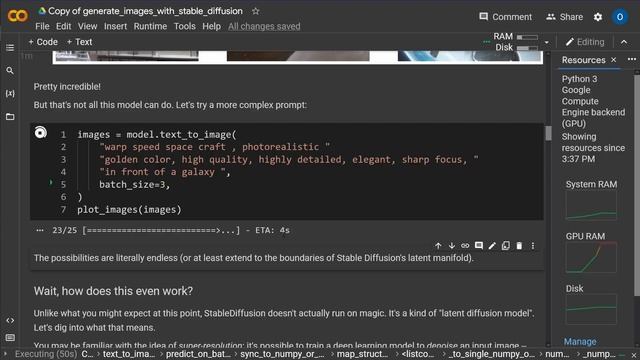Move cell up with the up arrow
The width and height of the screenshot is (640, 360).
(438, 246)
